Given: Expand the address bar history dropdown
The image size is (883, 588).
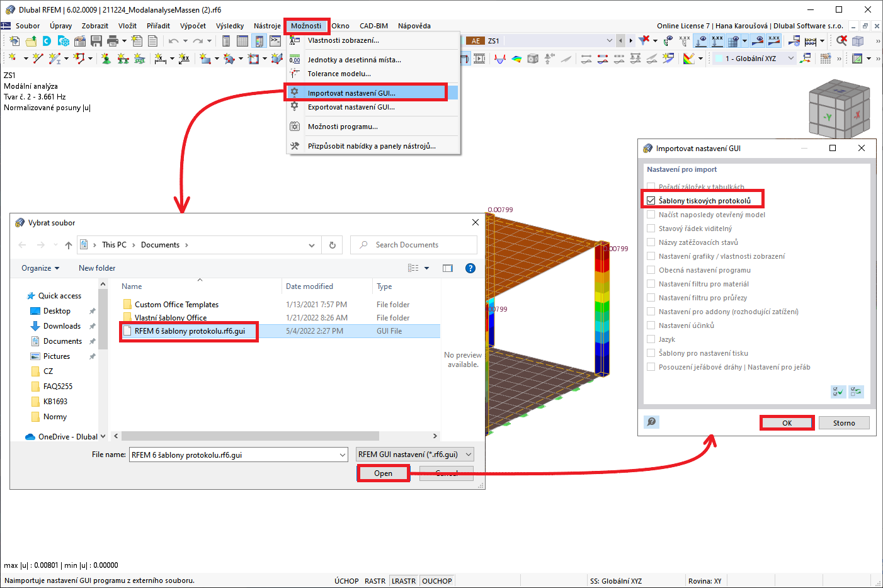Looking at the screenshot, I should [x=312, y=245].
